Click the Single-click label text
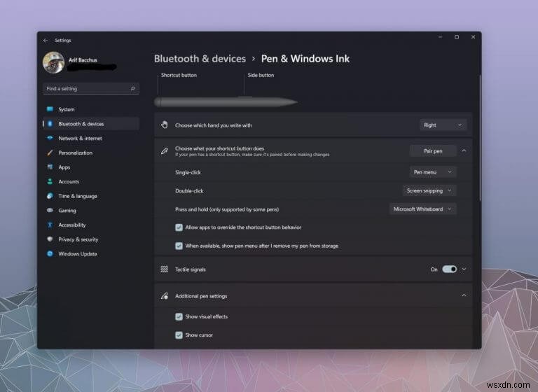The image size is (538, 392). pos(188,172)
